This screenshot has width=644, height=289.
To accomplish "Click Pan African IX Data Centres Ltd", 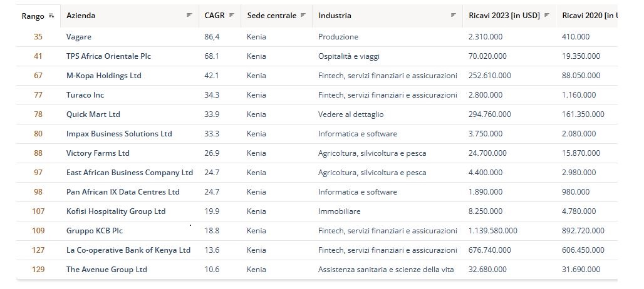I will [123, 192].
